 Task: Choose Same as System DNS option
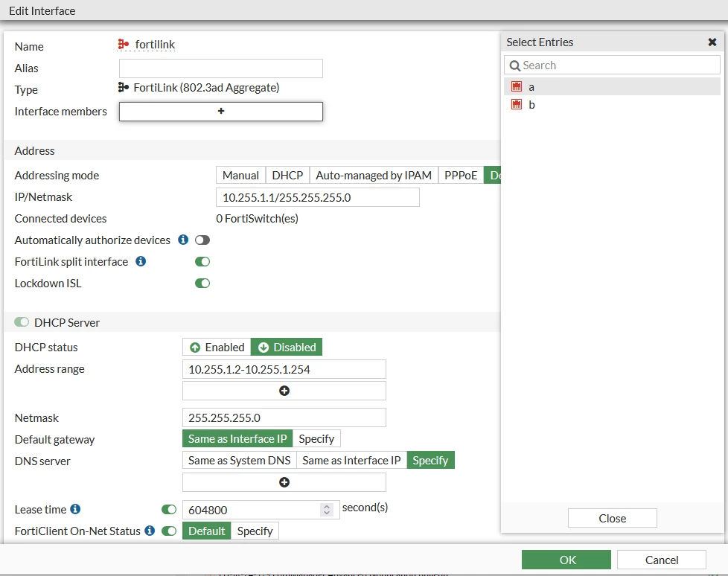coord(239,461)
